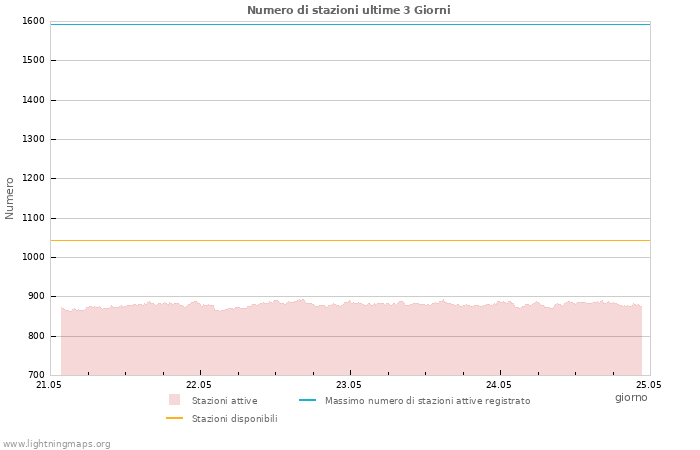Click the 25.05 date label on x-axis

649,384
